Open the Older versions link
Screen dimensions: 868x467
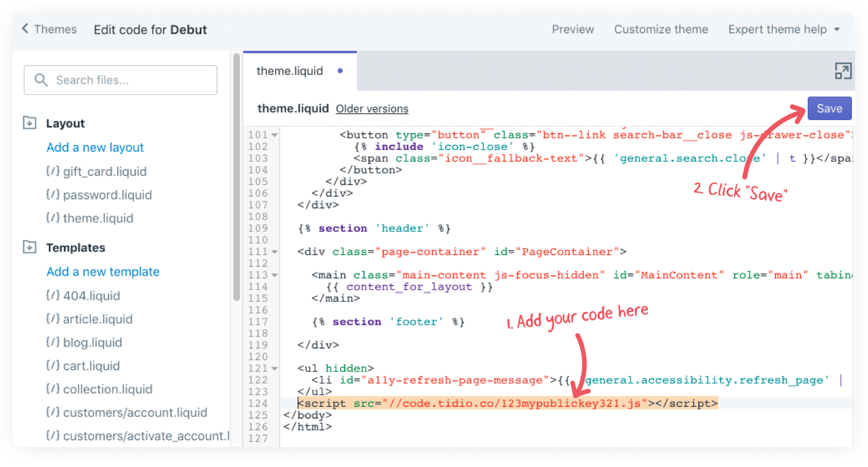[x=371, y=108]
